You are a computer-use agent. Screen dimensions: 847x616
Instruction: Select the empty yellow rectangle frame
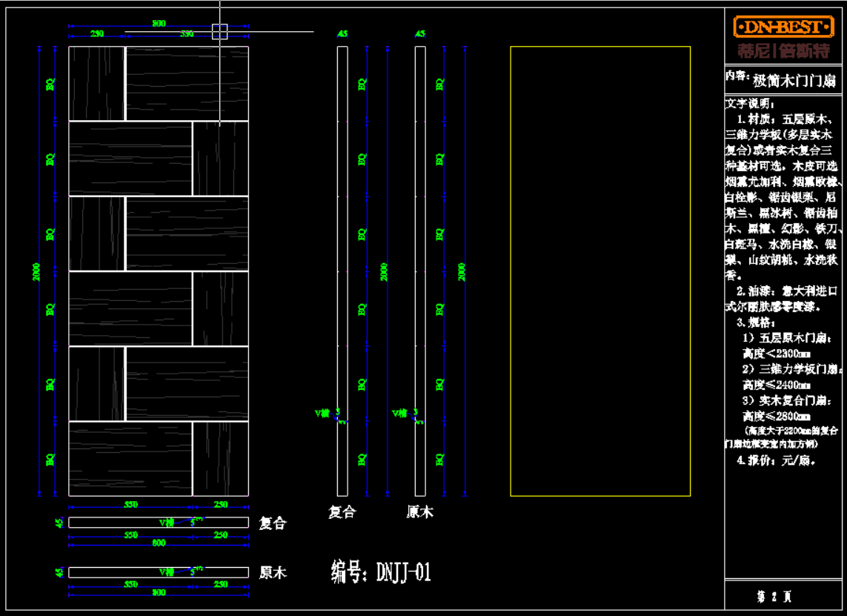pyautogui.click(x=599, y=47)
